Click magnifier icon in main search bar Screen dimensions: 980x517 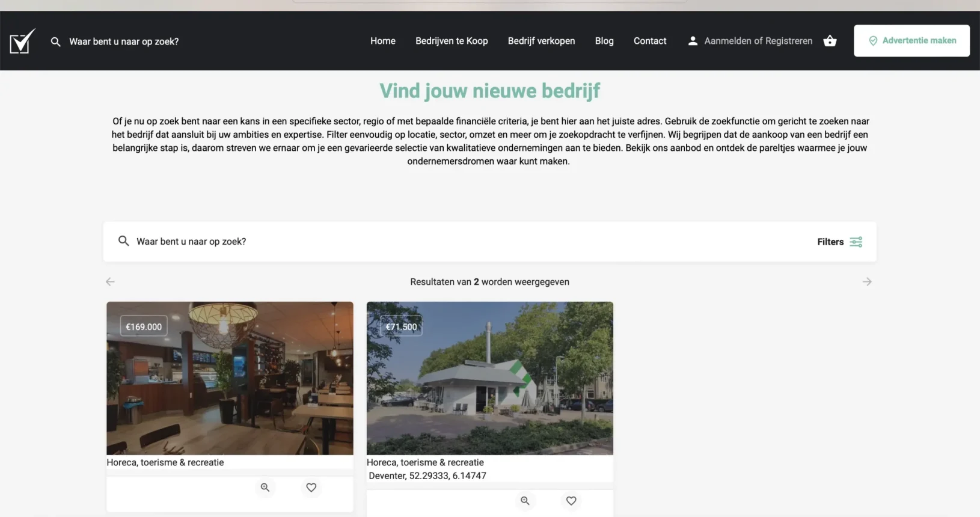click(123, 241)
